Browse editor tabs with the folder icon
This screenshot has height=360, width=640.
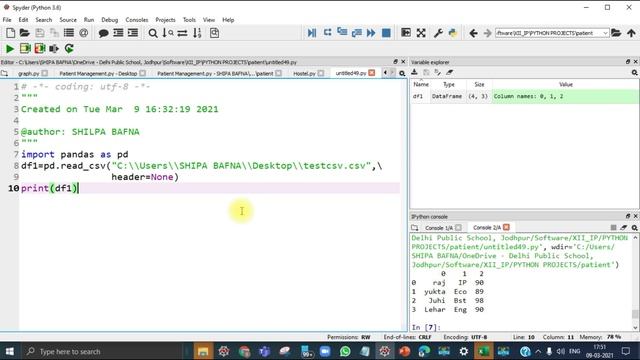tap(4, 73)
